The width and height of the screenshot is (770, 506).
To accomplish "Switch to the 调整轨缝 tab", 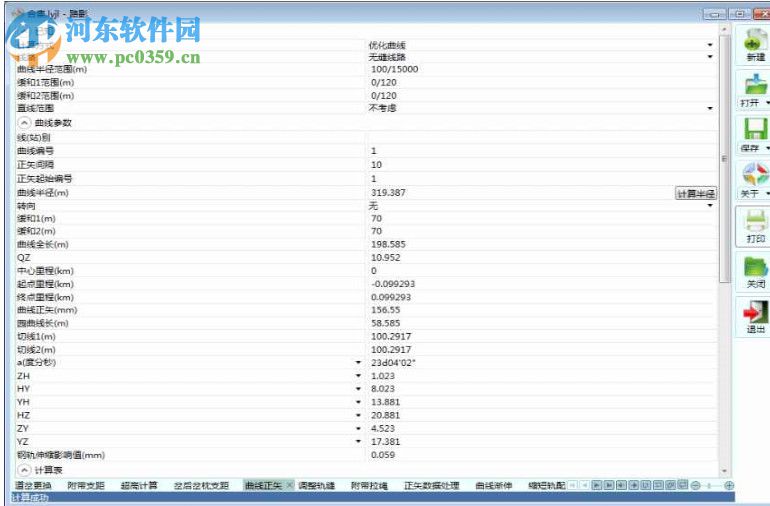I will click(x=317, y=485).
